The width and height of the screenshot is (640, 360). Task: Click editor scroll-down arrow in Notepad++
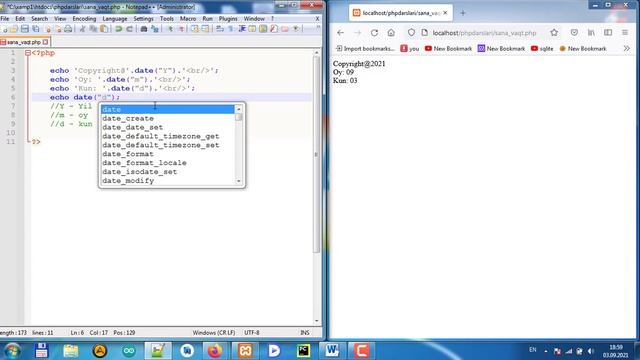316,321
